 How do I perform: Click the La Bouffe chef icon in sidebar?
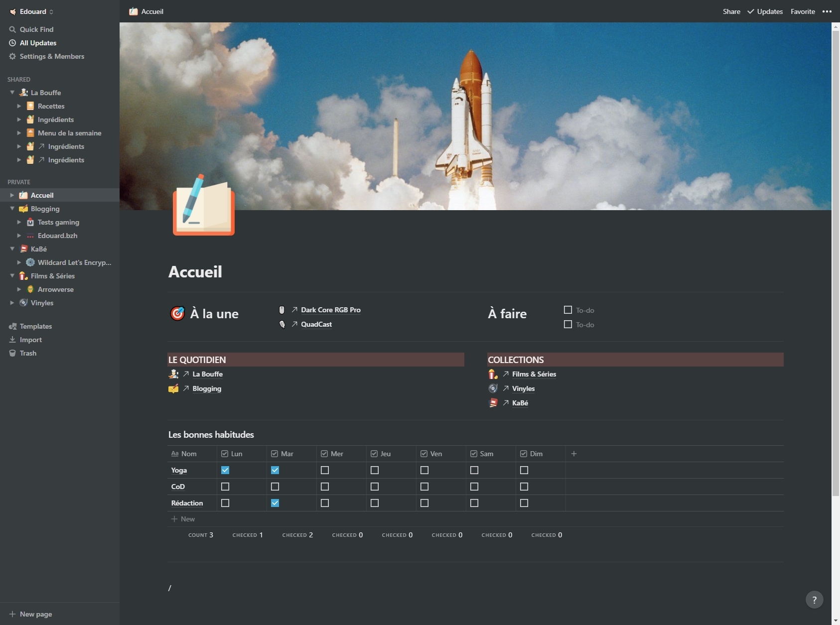coord(23,93)
